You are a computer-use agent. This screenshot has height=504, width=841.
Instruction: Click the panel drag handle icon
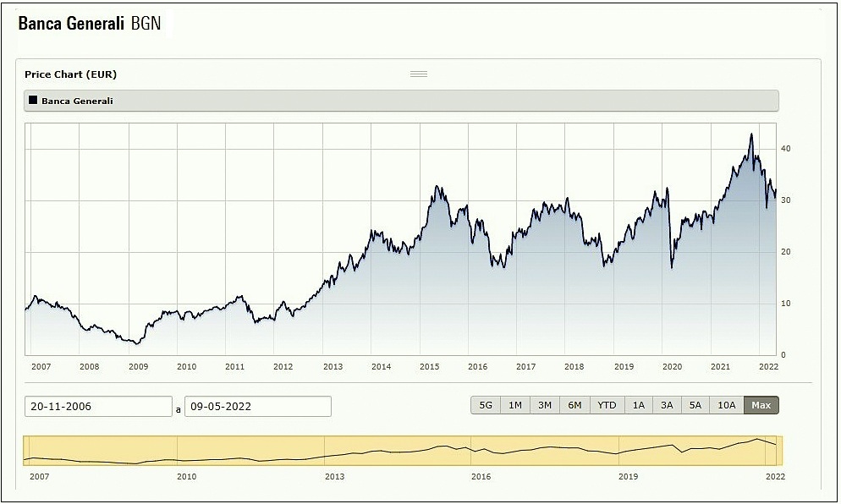tap(418, 74)
